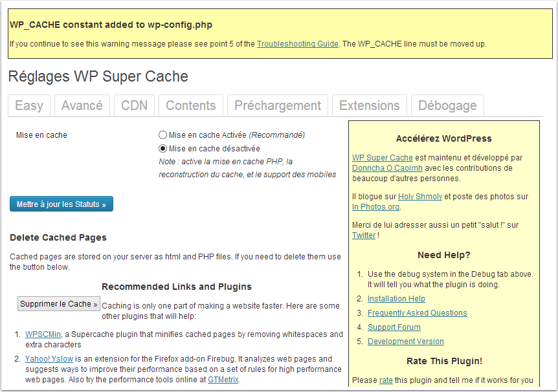Switch to the Avancé tab
The image size is (558, 392).
pyautogui.click(x=82, y=105)
